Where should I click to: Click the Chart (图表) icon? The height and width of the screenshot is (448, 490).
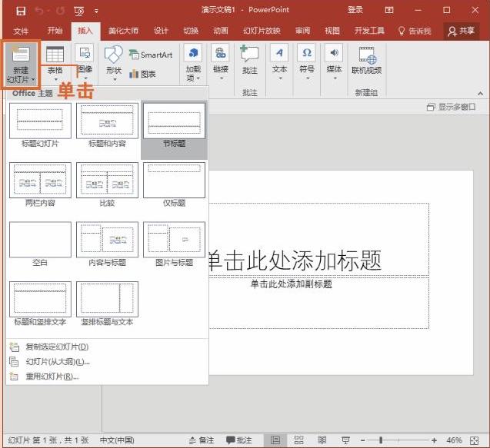(142, 74)
